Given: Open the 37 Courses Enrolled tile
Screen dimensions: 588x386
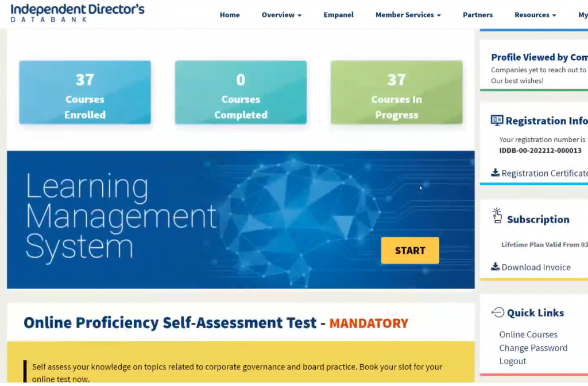Looking at the screenshot, I should click(x=85, y=92).
